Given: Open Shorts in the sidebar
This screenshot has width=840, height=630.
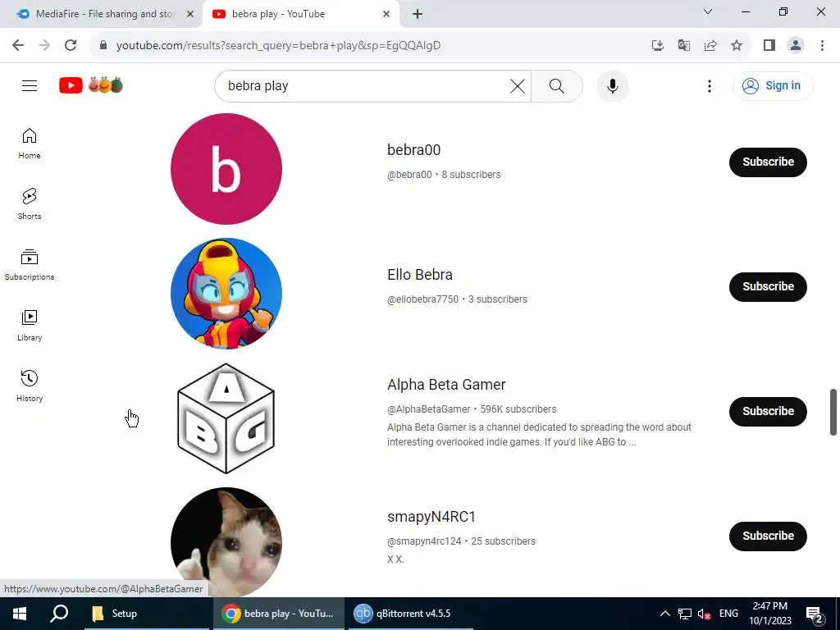Looking at the screenshot, I should pos(30,204).
